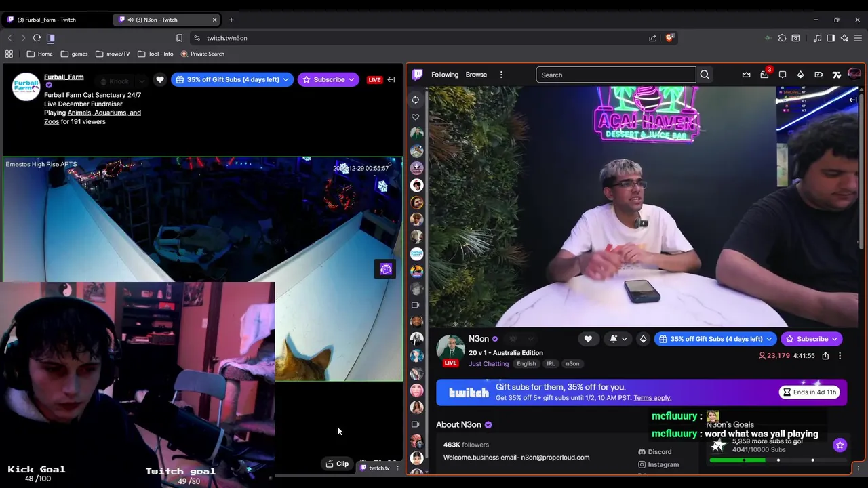Go to the Following page
The height and width of the screenshot is (488, 868).
(445, 75)
